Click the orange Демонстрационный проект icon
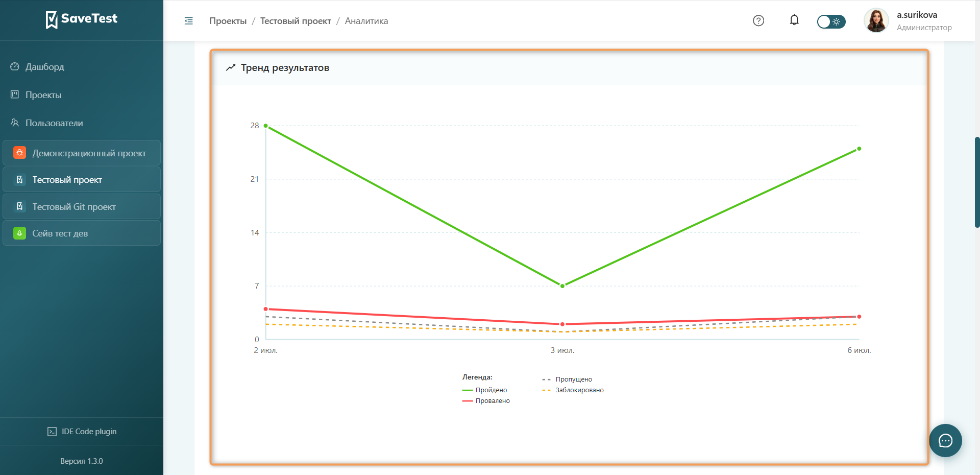980x475 pixels. click(x=19, y=153)
